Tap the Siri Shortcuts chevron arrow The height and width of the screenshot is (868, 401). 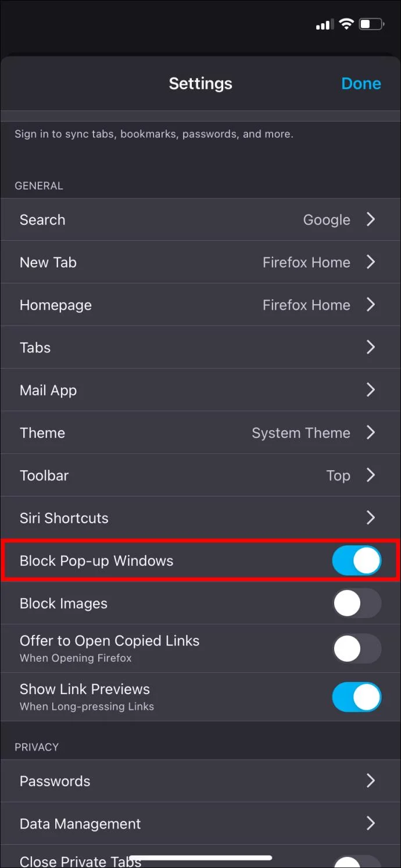371,517
